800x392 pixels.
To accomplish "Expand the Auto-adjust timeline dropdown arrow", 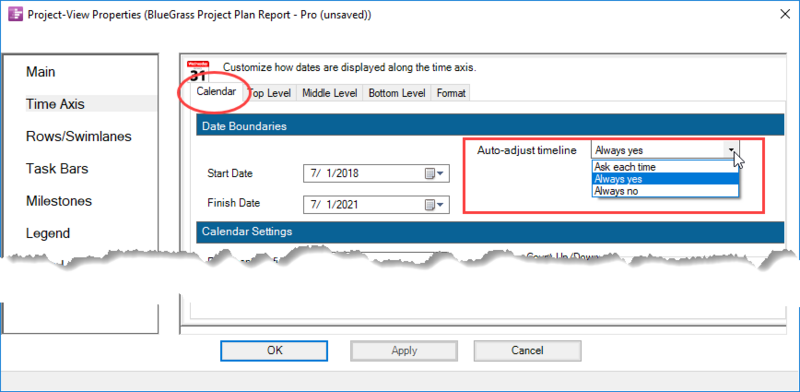I will point(732,150).
